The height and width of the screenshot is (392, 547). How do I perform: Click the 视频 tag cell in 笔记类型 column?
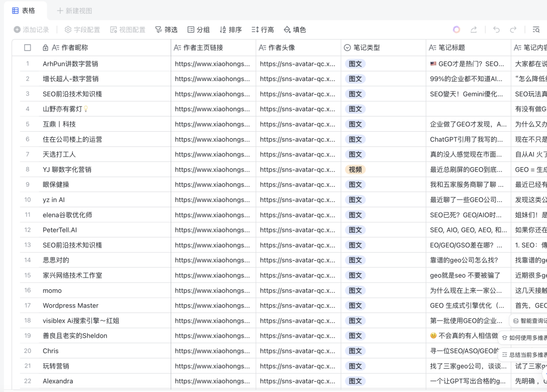[x=355, y=170]
